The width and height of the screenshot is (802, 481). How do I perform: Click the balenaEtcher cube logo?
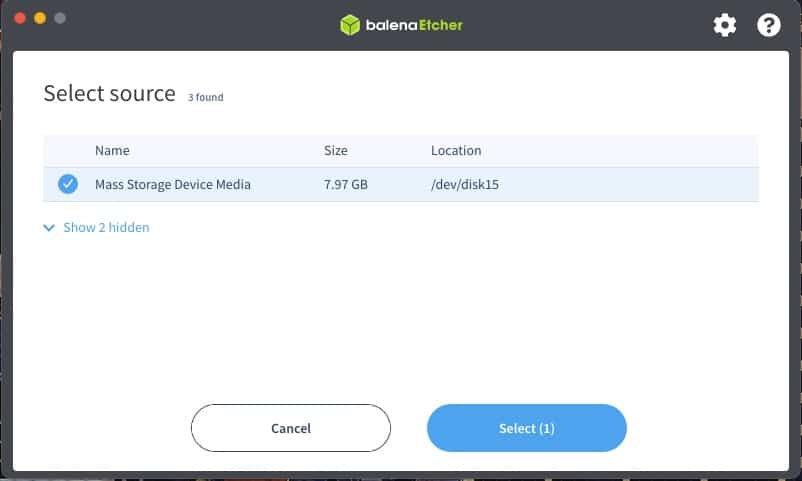coord(350,25)
